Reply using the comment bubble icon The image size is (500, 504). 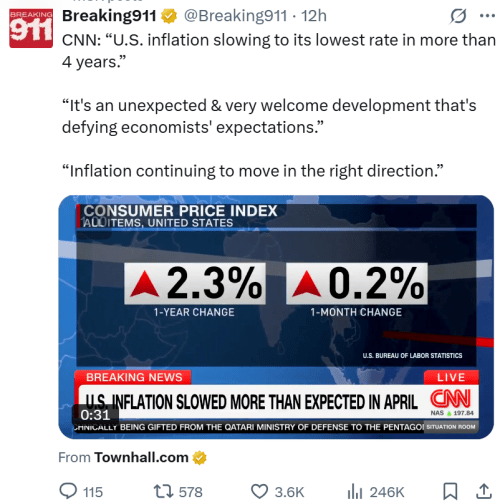68,492
